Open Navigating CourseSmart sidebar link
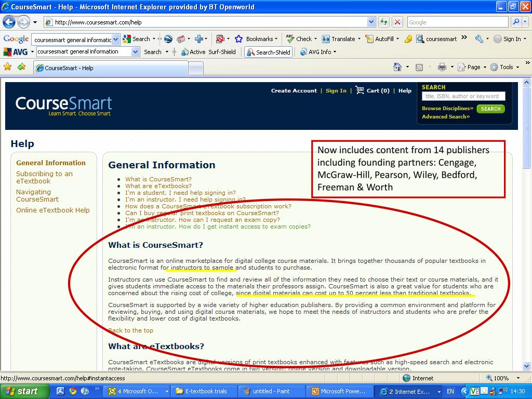The height and width of the screenshot is (399, 532). (x=37, y=196)
